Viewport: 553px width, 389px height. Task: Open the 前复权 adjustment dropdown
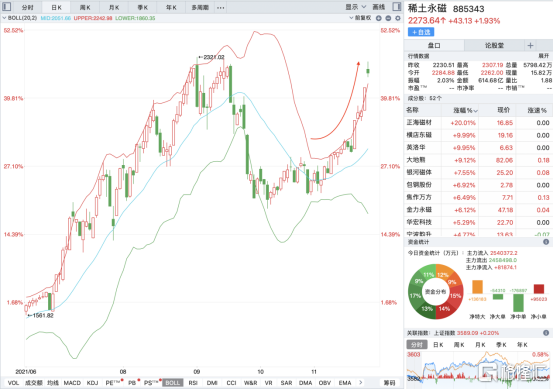[360, 18]
